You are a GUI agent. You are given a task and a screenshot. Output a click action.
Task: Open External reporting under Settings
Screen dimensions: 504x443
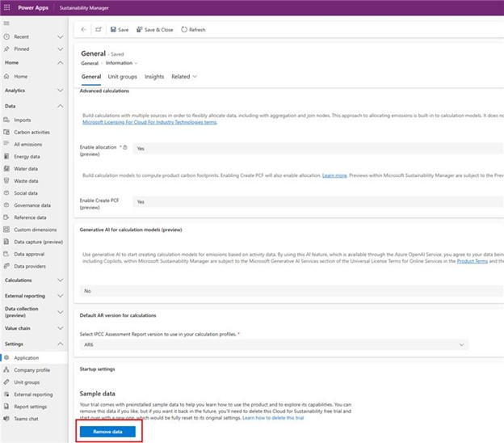point(34,394)
